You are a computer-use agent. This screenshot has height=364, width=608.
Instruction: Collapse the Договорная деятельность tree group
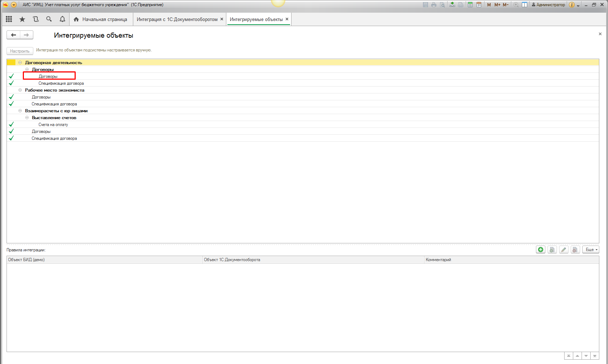tap(20, 63)
